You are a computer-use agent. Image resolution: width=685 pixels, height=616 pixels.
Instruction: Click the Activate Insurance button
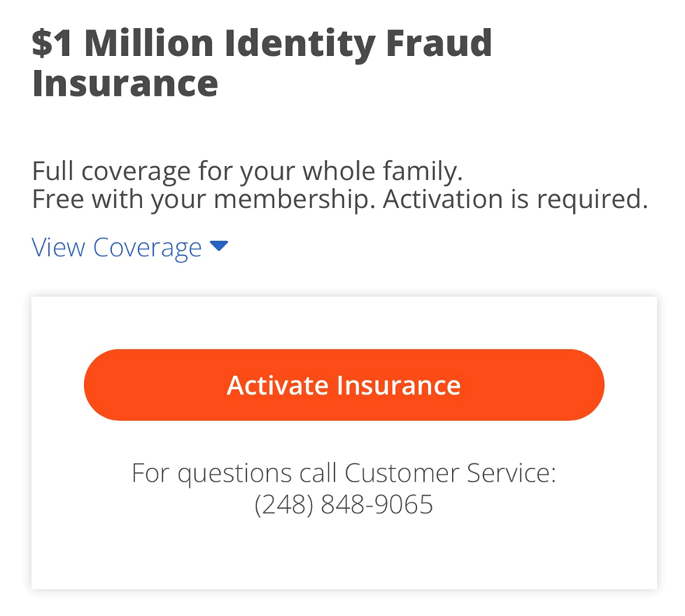[343, 385]
